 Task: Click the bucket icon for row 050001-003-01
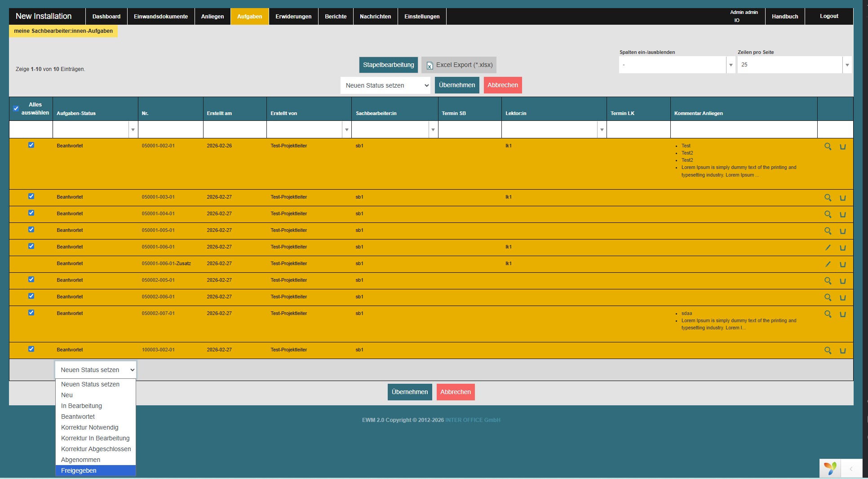[843, 198]
